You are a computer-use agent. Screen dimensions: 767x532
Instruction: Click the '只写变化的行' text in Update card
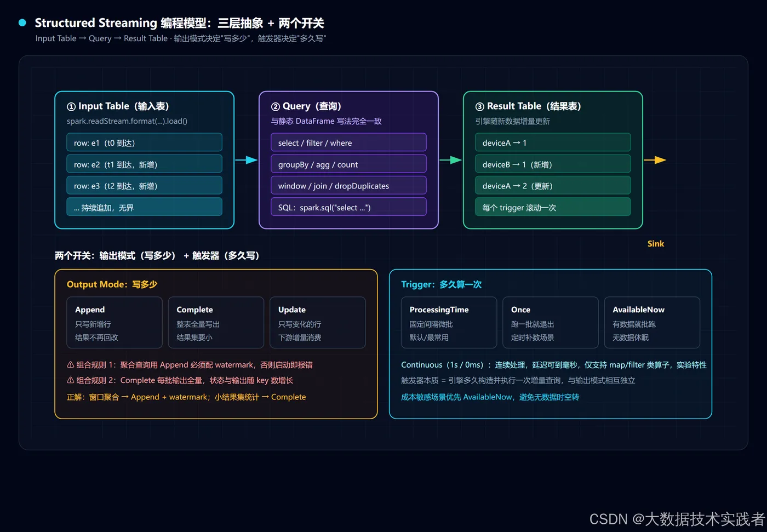(300, 324)
